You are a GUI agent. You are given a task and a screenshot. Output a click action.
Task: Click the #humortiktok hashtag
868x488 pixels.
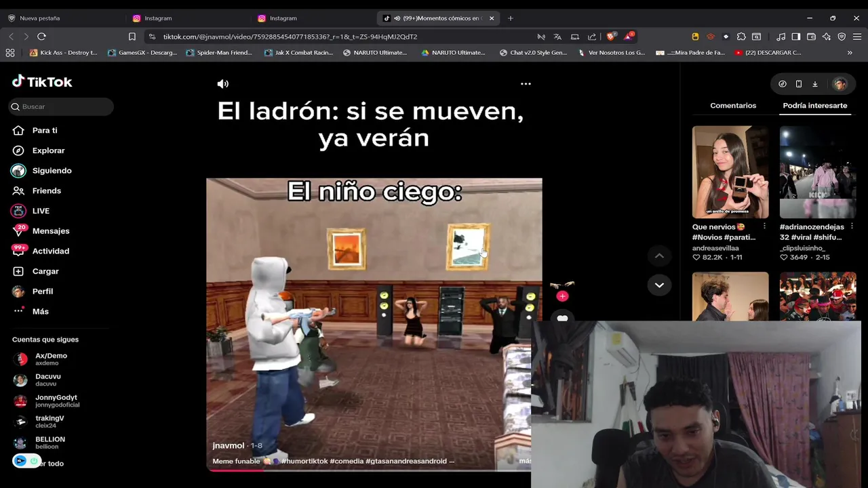[x=304, y=461]
